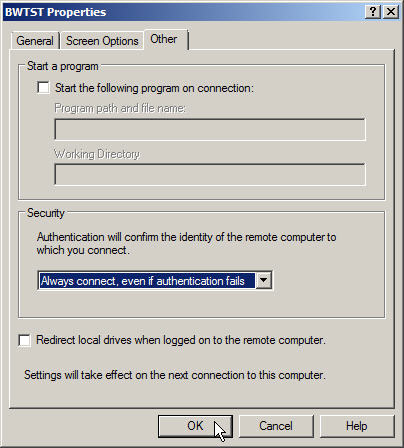This screenshot has height=448, width=404.
Task: Click the Security group heading
Action: (46, 213)
